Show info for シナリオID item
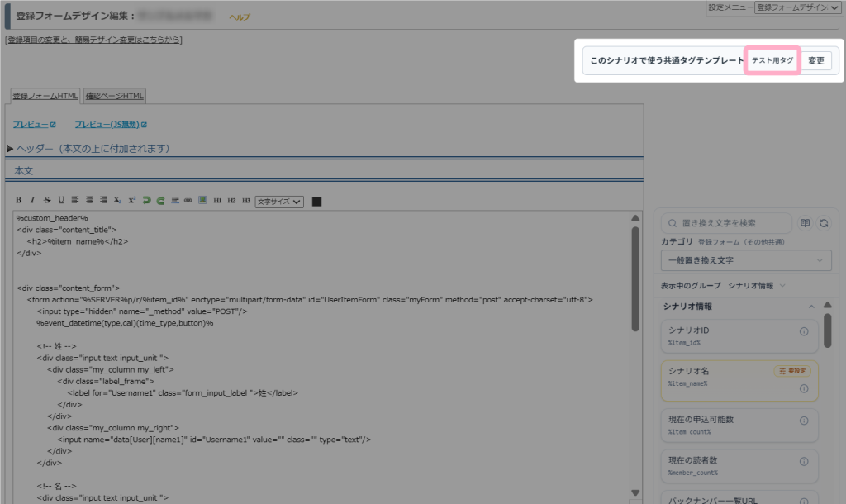Viewport: 846px width, 504px height. pyautogui.click(x=804, y=331)
